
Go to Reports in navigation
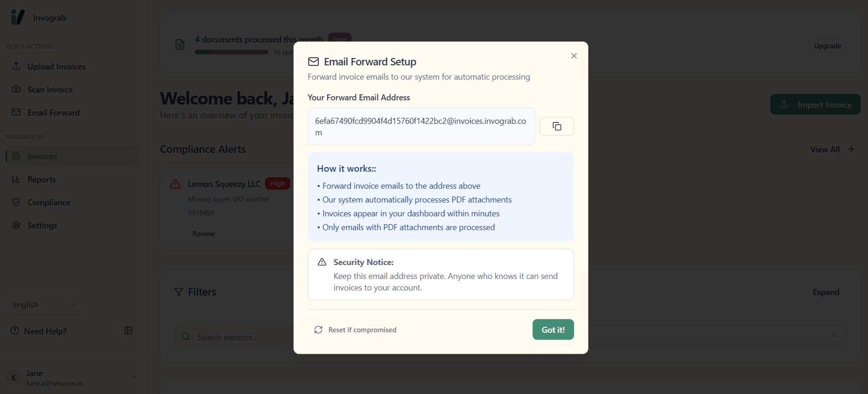[41, 180]
